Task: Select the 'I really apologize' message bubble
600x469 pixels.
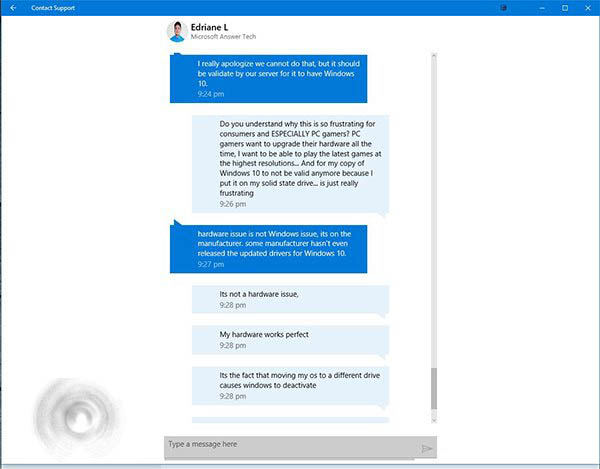Action: point(268,78)
